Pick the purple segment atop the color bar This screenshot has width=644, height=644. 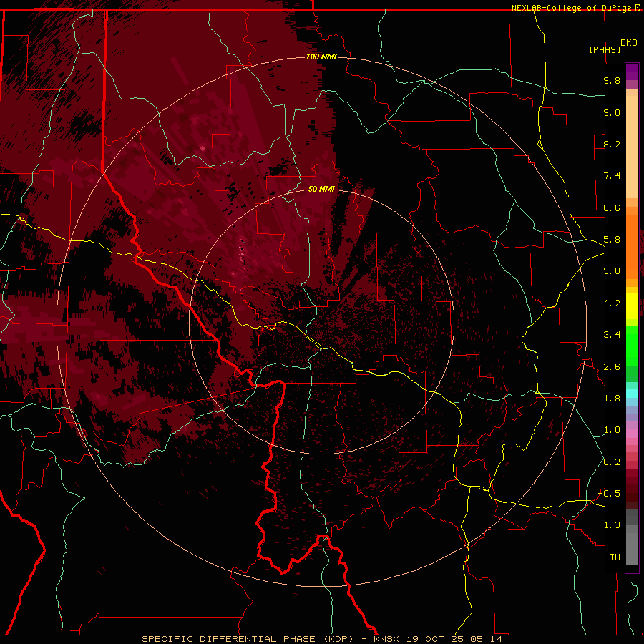click(632, 72)
